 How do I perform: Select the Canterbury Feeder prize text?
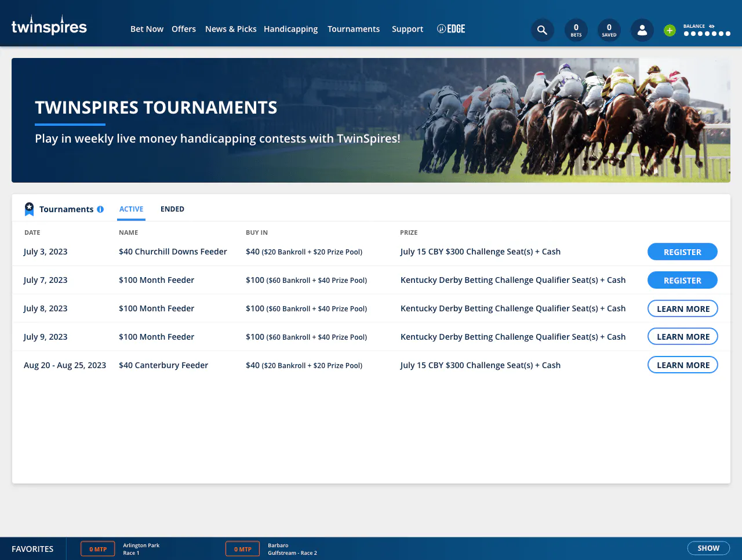click(481, 365)
